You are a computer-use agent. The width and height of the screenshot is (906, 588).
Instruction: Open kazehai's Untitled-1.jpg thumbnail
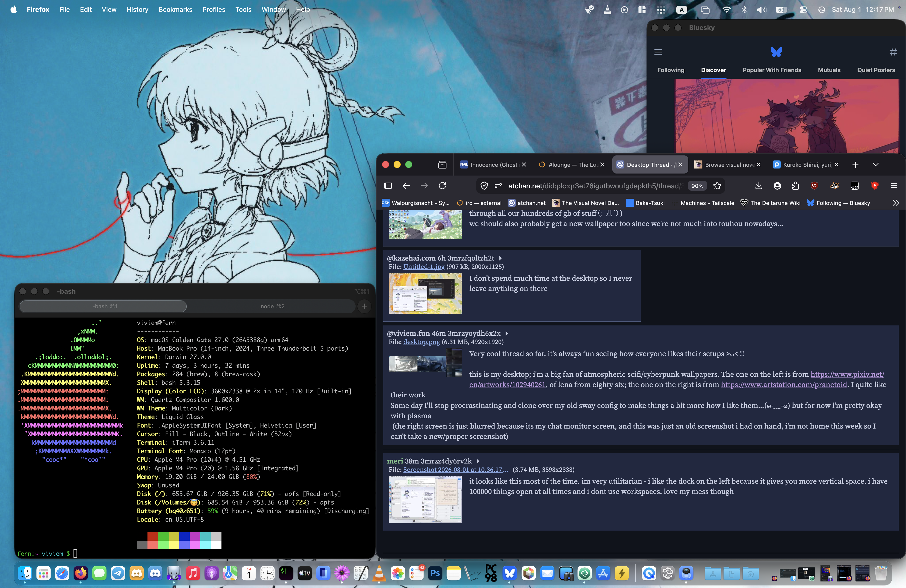coord(425,293)
